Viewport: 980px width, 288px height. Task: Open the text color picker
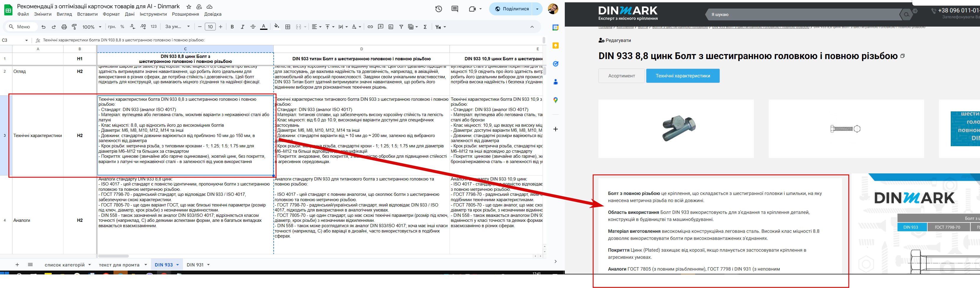point(264,27)
